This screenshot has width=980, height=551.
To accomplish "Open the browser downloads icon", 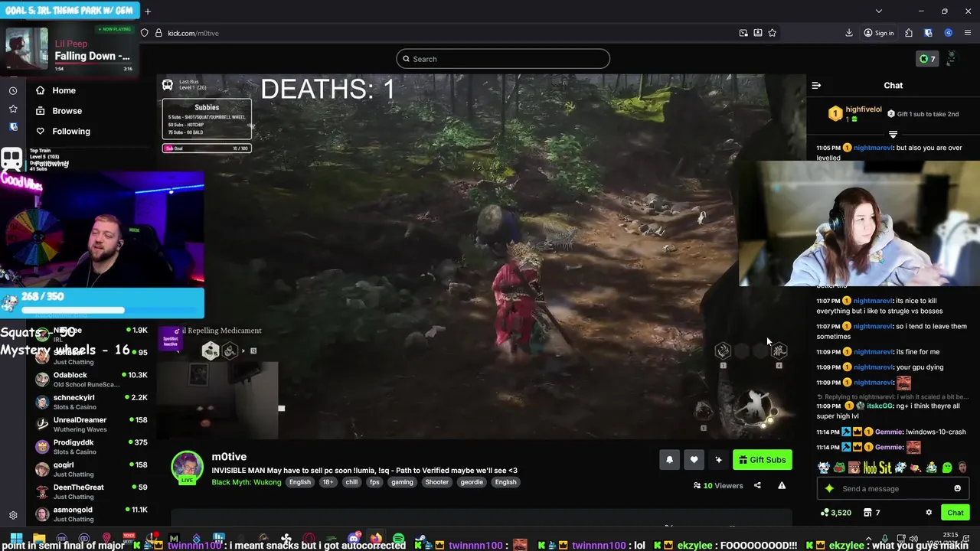I will tap(849, 33).
